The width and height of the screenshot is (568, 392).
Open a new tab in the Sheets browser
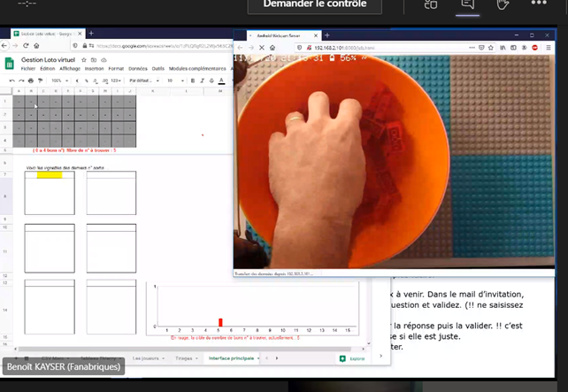(91, 34)
